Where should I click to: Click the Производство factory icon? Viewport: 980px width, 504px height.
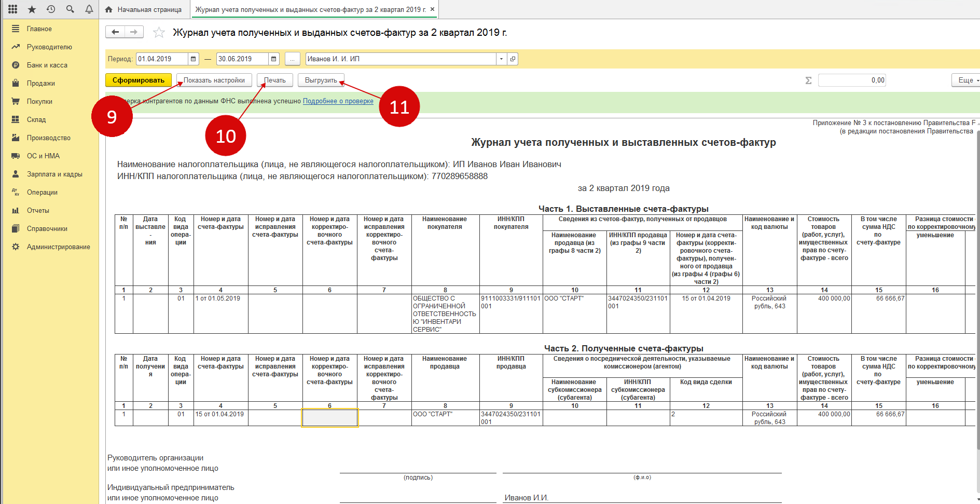(x=16, y=138)
